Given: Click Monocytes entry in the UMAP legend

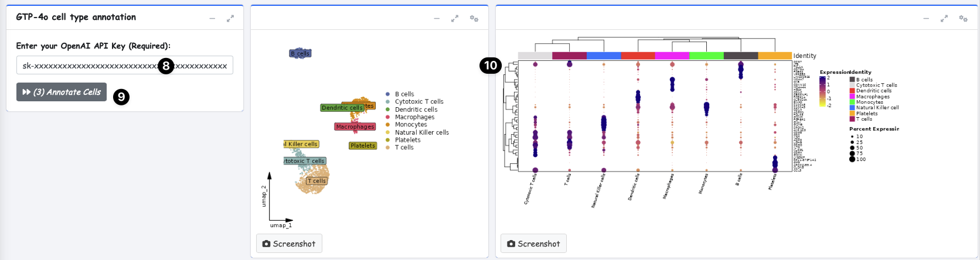Looking at the screenshot, I should coord(410,125).
